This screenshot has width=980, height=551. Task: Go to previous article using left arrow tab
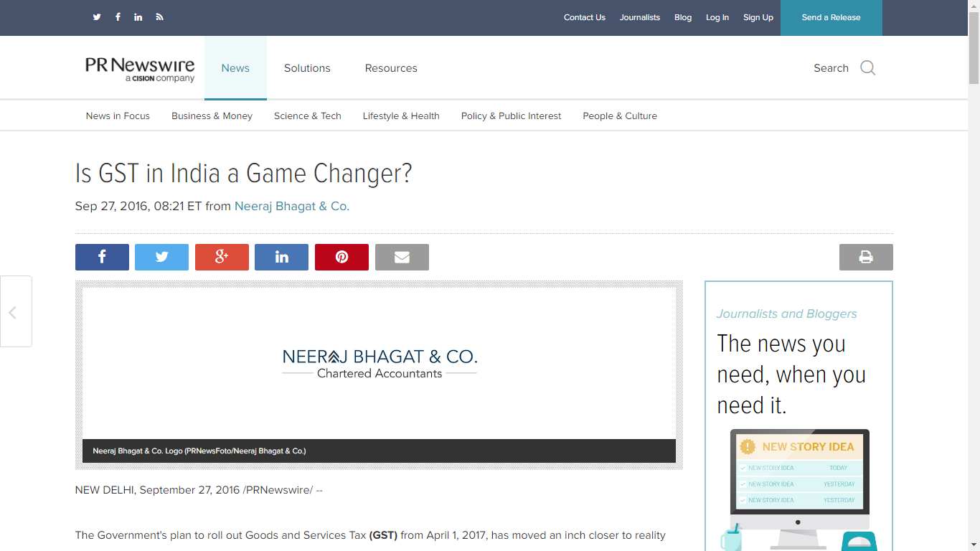[14, 311]
